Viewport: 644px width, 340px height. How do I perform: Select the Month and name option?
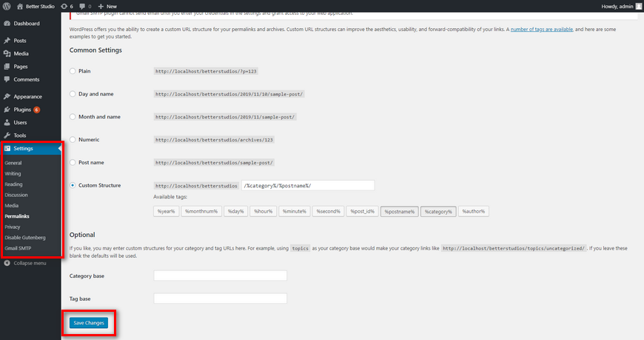[x=73, y=117]
